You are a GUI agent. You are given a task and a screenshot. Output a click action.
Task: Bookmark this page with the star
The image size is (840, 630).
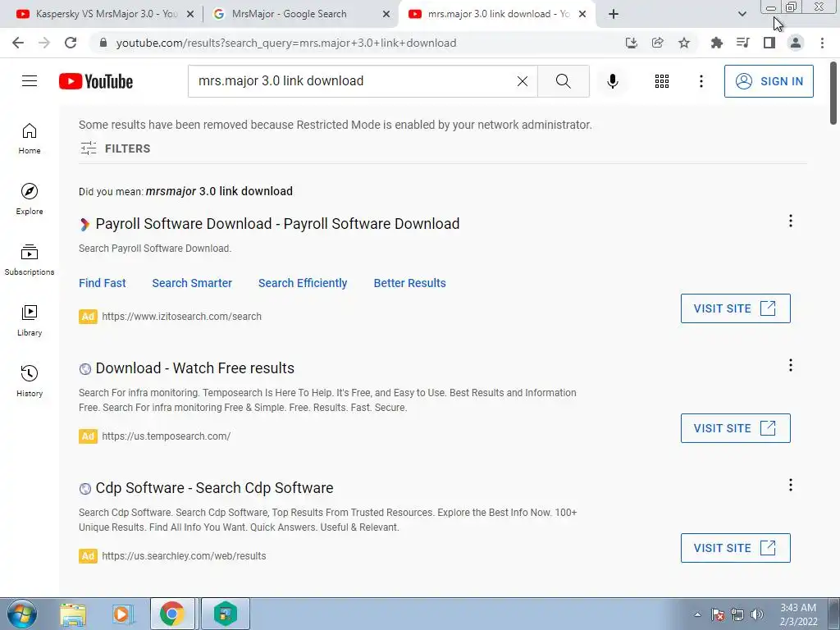683,43
